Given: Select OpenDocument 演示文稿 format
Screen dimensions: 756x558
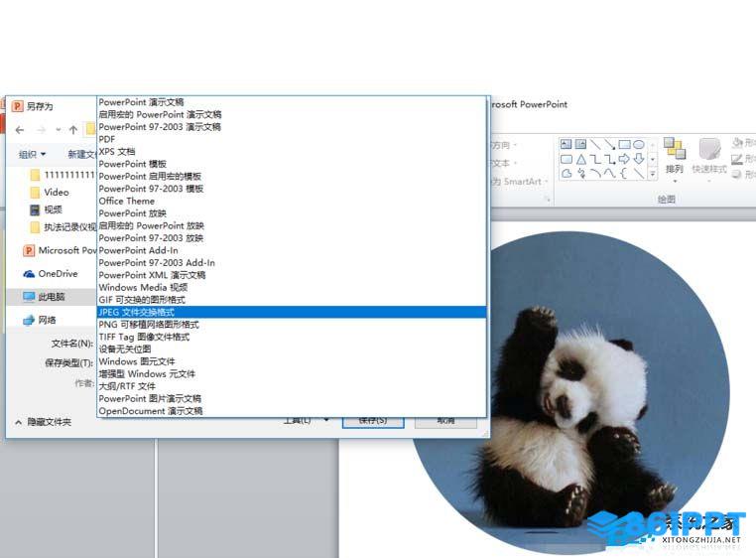Looking at the screenshot, I should coord(292,411).
